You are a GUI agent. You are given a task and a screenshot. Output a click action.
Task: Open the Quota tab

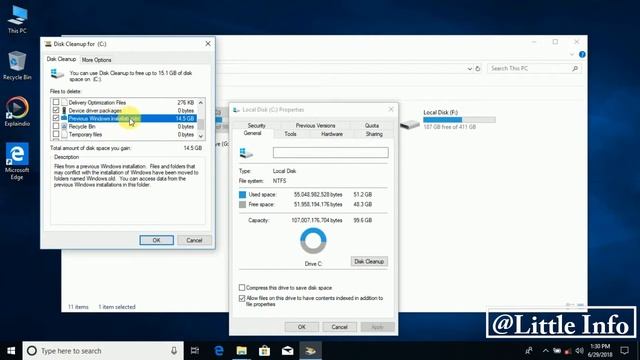tap(372, 125)
